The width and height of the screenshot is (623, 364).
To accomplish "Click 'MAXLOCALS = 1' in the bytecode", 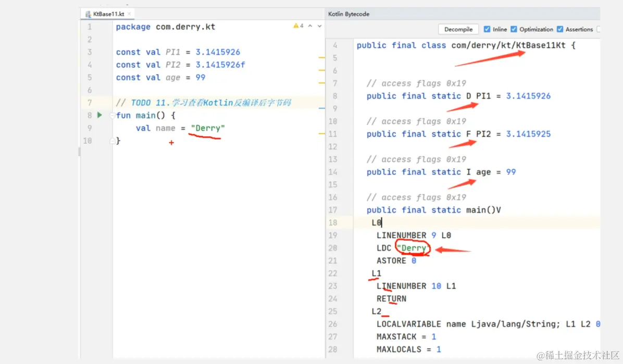I will [408, 350].
